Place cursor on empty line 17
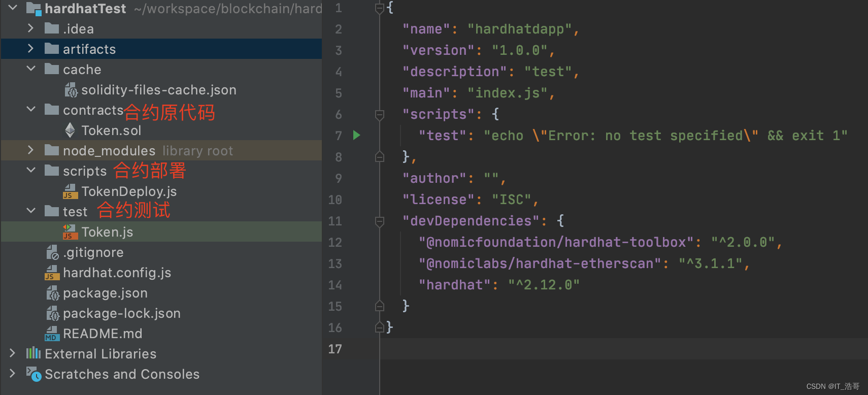Image resolution: width=868 pixels, height=395 pixels. click(x=623, y=349)
